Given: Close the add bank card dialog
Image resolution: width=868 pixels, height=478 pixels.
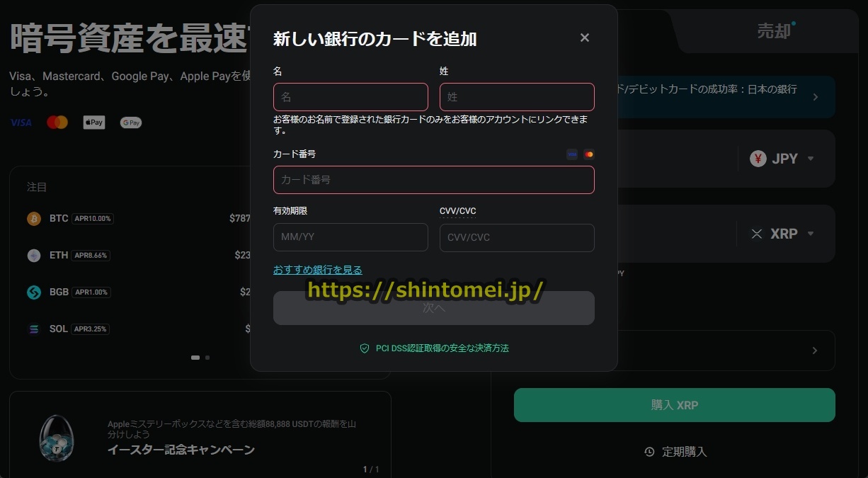Looking at the screenshot, I should (x=584, y=38).
